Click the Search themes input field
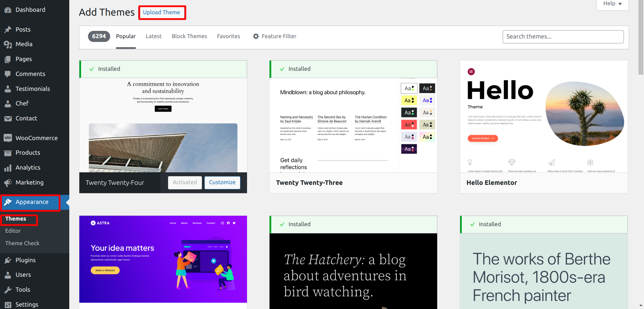 (563, 37)
